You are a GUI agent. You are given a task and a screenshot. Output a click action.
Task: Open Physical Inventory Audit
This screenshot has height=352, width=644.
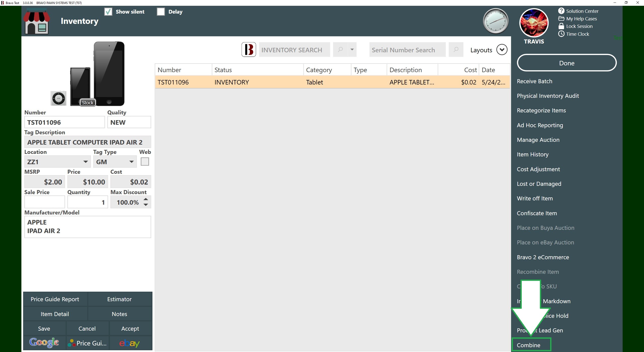(548, 96)
